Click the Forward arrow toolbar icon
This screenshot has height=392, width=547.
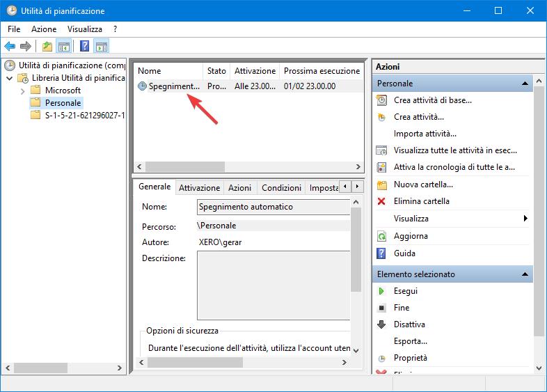pyautogui.click(x=26, y=46)
